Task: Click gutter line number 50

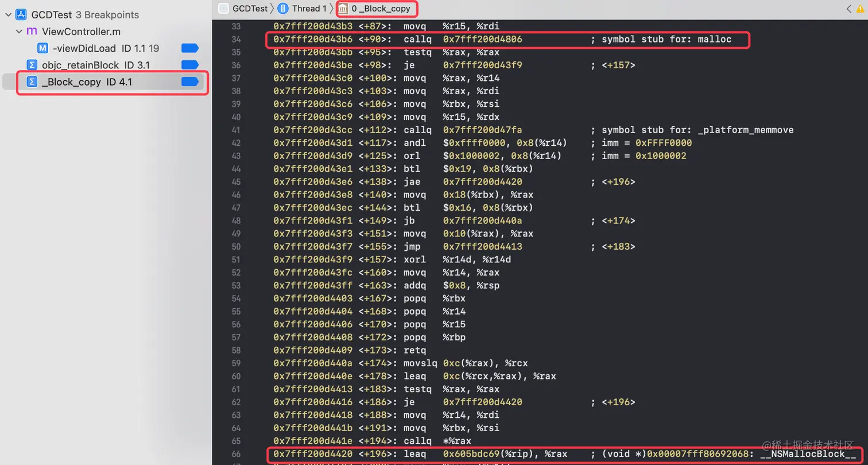Action: (235, 246)
